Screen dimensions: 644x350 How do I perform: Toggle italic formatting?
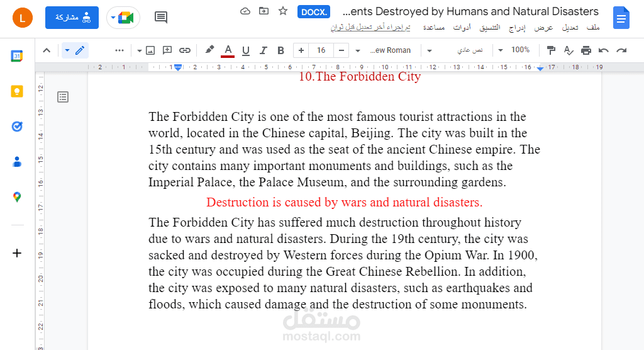click(264, 50)
